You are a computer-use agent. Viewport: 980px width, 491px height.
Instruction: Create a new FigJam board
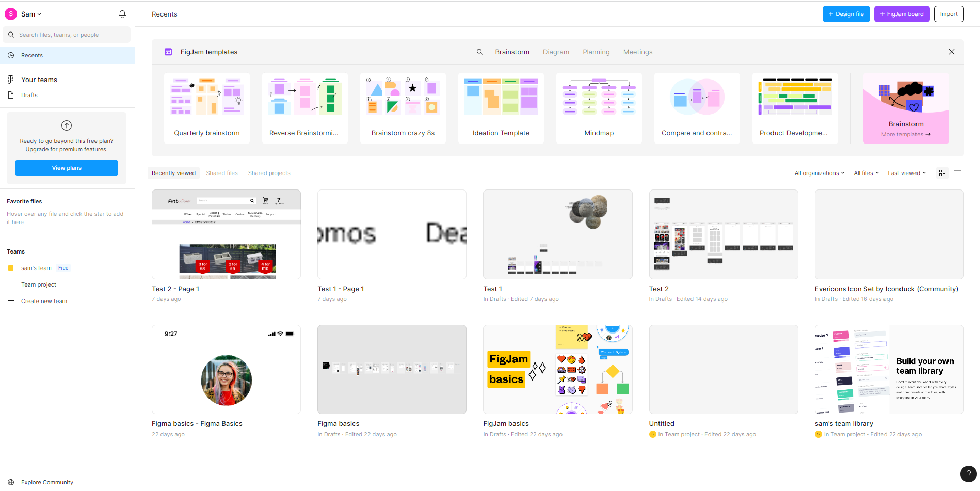tap(902, 14)
